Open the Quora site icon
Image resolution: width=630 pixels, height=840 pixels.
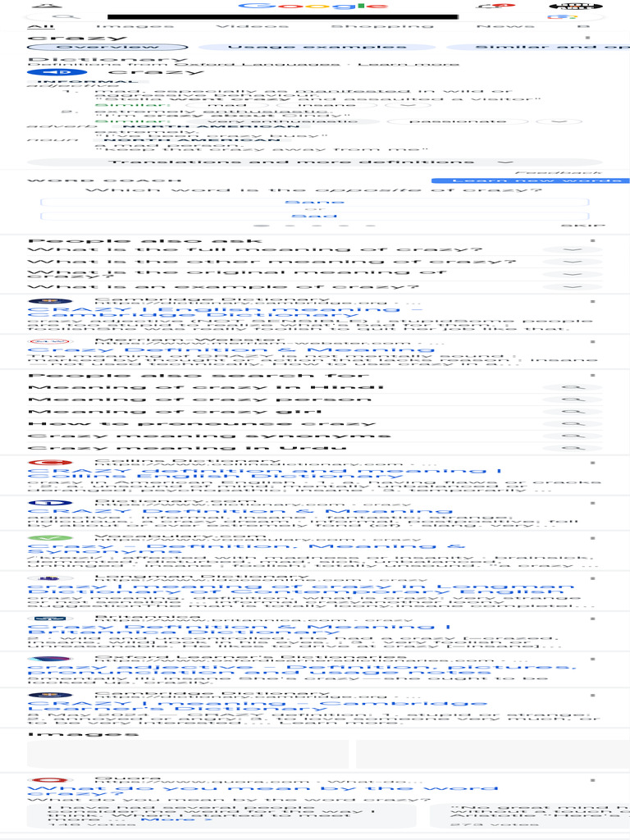(x=50, y=780)
